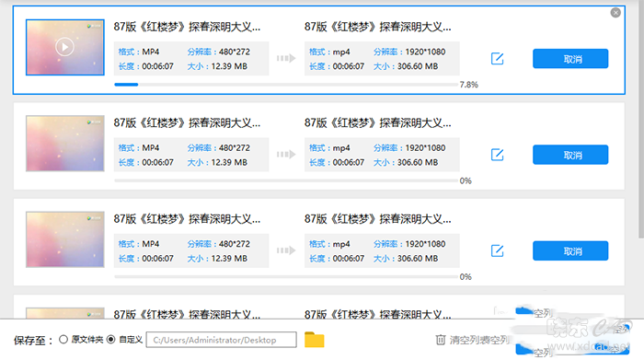Click the progress bar showing 7.8%

click(x=286, y=85)
